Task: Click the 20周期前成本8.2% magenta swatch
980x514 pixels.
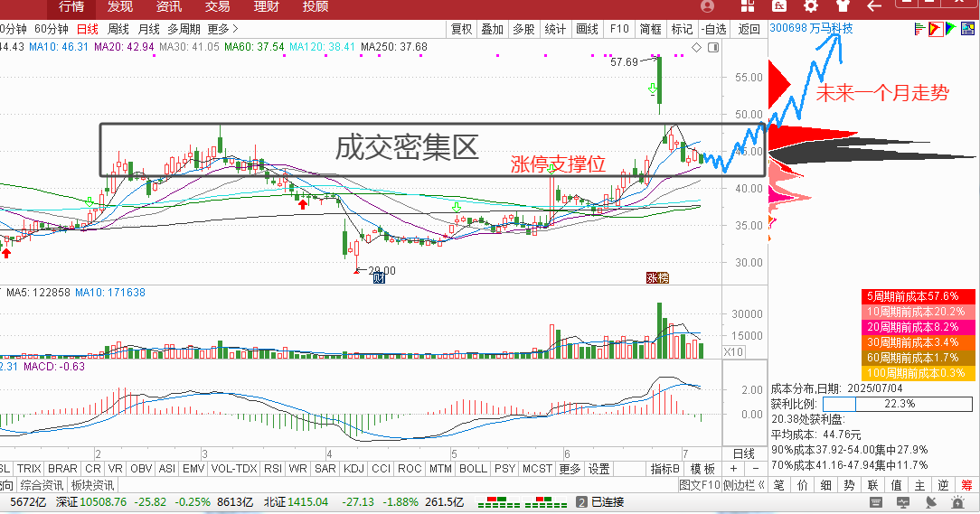Action: click(919, 327)
